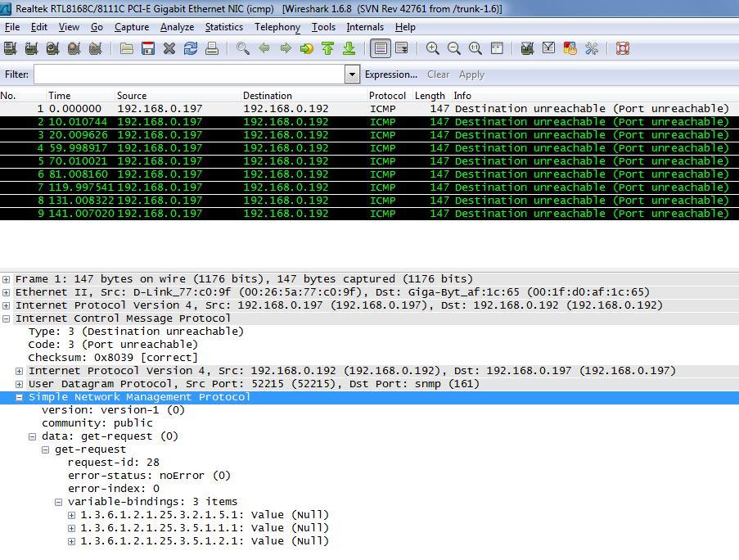The height and width of the screenshot is (560, 739).
Task: Reset zoom to normal size
Action: (475, 48)
